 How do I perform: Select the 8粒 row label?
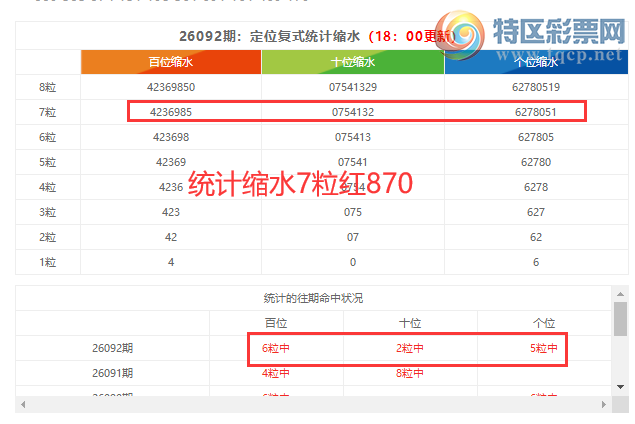pyautogui.click(x=47, y=87)
